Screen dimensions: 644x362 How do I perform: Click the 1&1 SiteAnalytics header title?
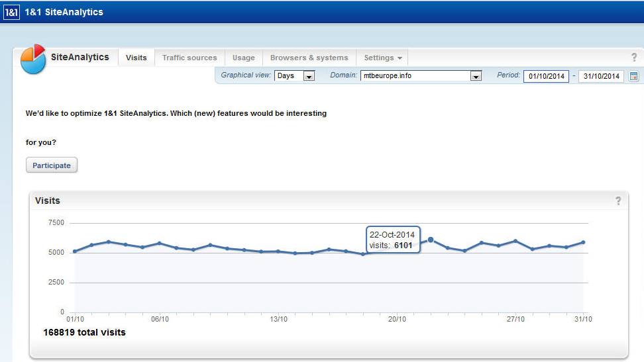[x=64, y=12]
